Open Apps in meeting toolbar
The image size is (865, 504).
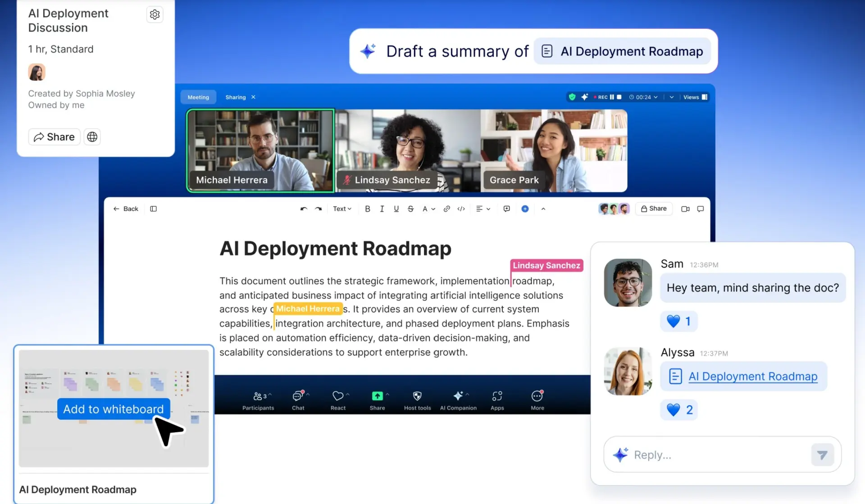(x=497, y=400)
